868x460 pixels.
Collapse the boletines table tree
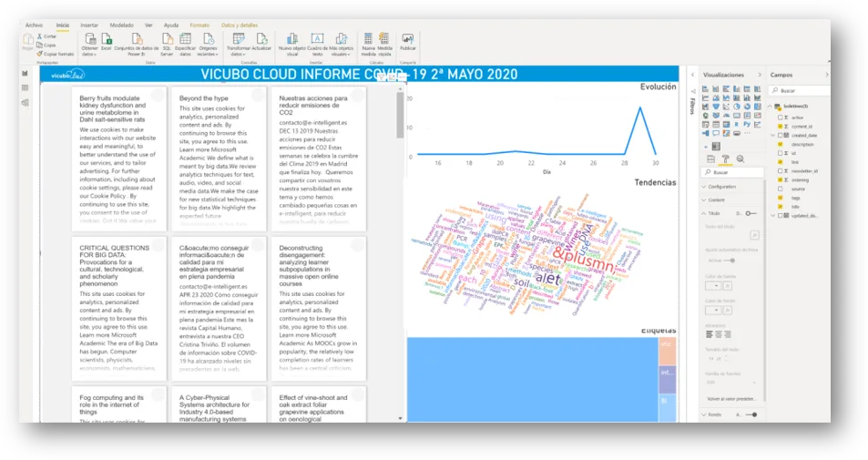(x=771, y=106)
